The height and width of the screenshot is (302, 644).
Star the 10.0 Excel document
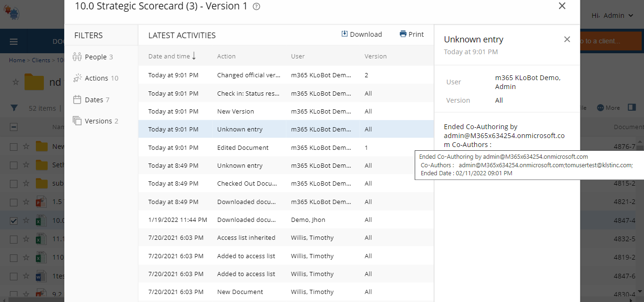(26, 221)
